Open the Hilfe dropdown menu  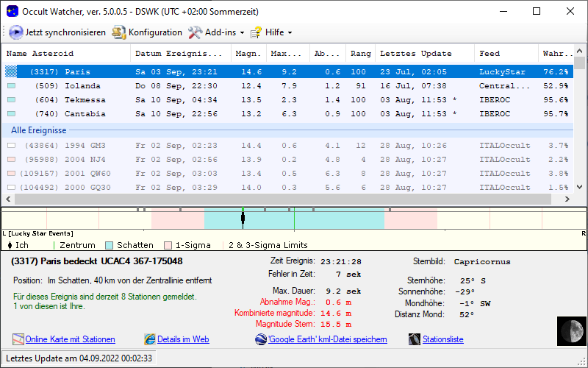[x=270, y=32]
